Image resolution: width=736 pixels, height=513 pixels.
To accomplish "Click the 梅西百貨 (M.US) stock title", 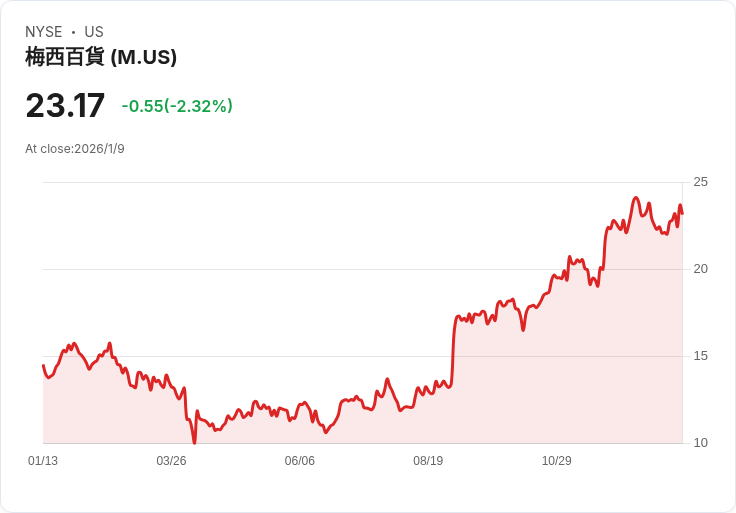I will point(101,57).
